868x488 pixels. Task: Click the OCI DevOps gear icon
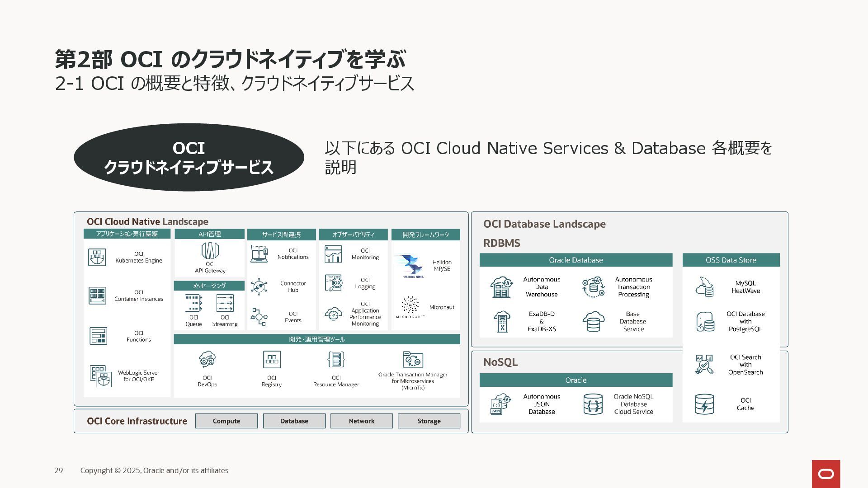(207, 360)
